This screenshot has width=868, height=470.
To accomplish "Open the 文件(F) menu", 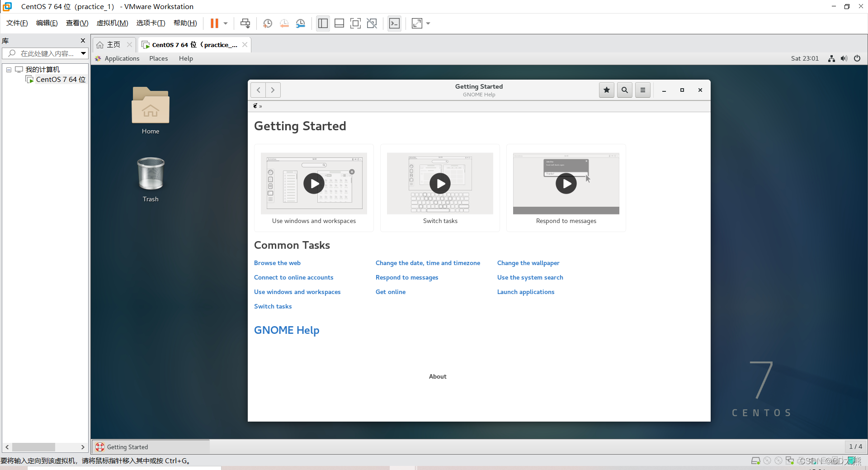I will [x=17, y=23].
